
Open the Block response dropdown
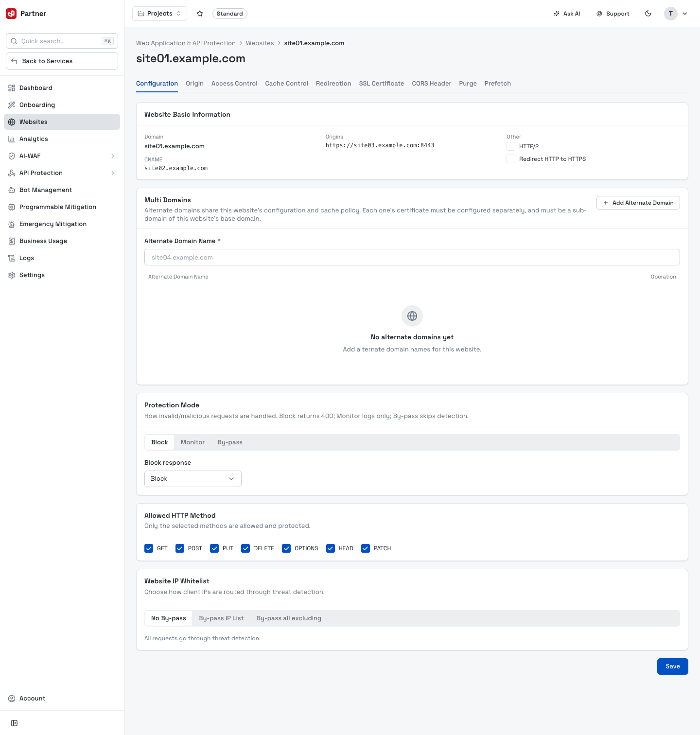[x=193, y=479]
